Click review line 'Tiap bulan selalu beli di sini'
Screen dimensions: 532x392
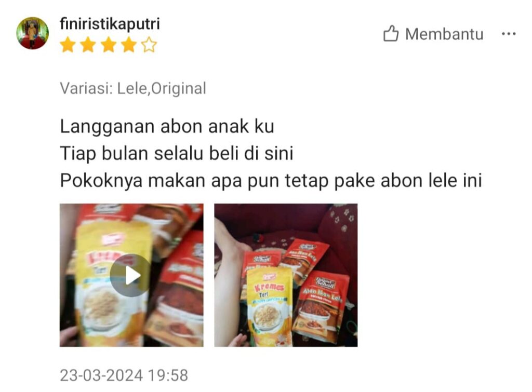pyautogui.click(x=177, y=154)
